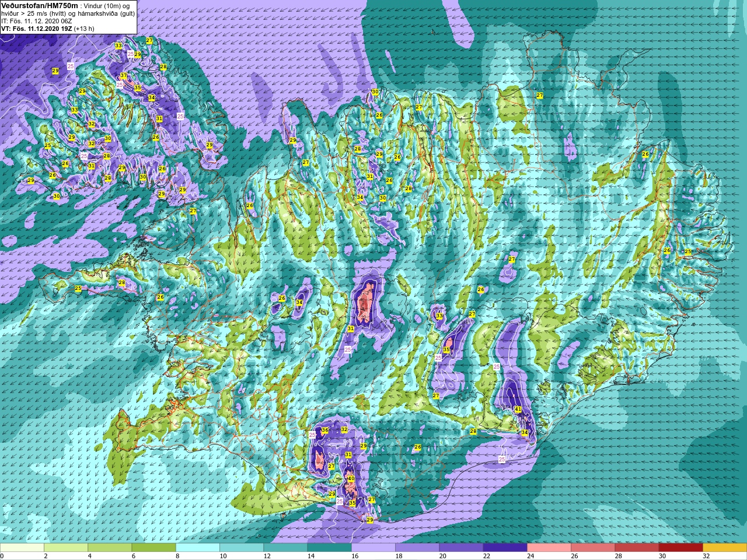Click the orange-yellow above-32 m/s legend swatch

click(725, 548)
